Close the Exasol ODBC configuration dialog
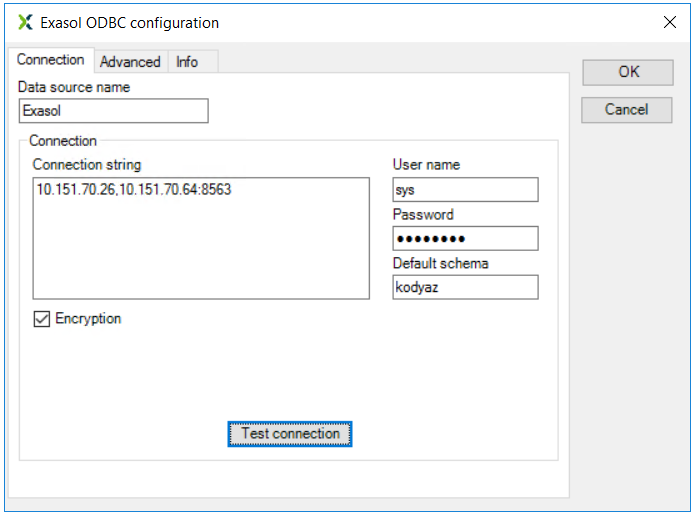The width and height of the screenshot is (694, 515). (x=670, y=22)
